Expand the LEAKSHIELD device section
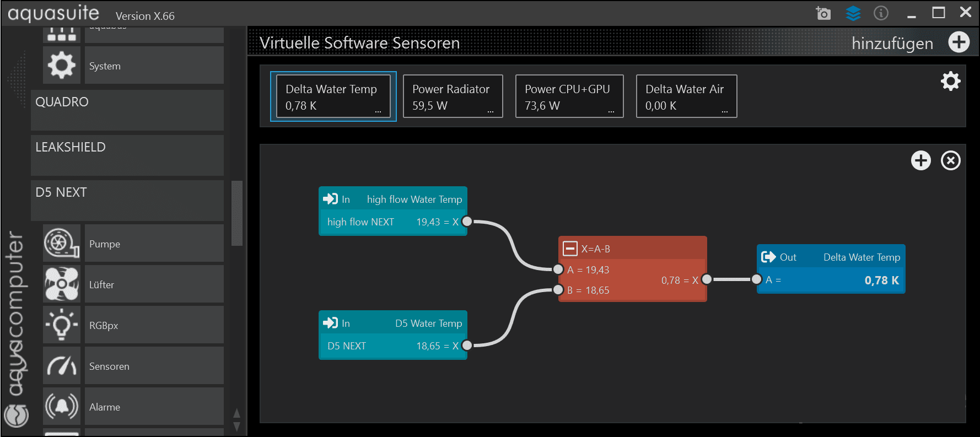 click(127, 155)
